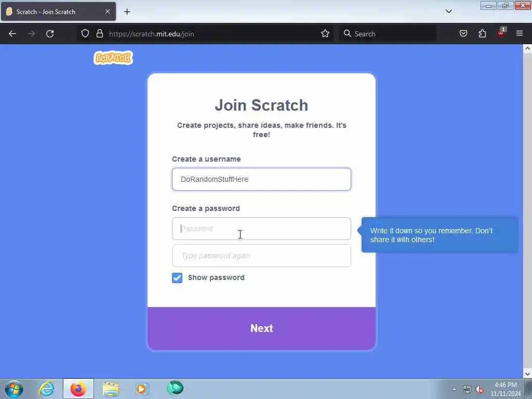Click the Create a password label
This screenshot has height=399, width=532.
pyautogui.click(x=206, y=208)
